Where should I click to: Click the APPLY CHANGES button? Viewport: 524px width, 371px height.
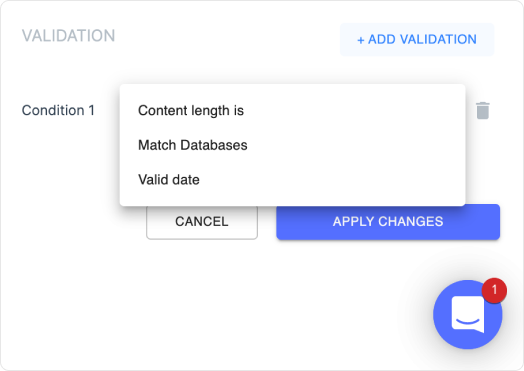pyautogui.click(x=388, y=222)
